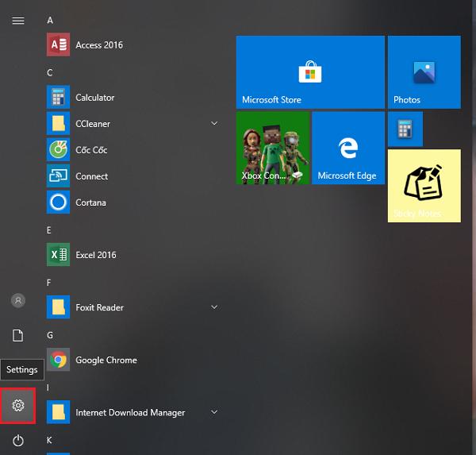Open the Sticky Notes tile
476x455 pixels.
pyautogui.click(x=424, y=186)
